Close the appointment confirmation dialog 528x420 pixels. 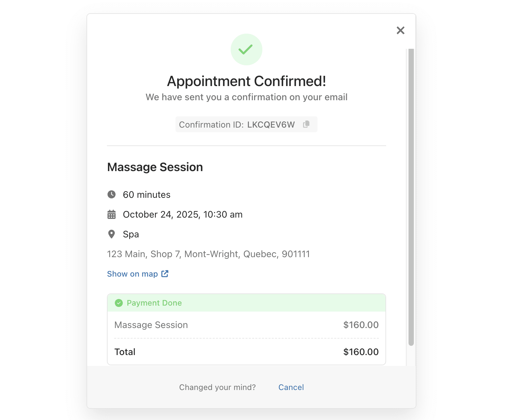pos(400,30)
